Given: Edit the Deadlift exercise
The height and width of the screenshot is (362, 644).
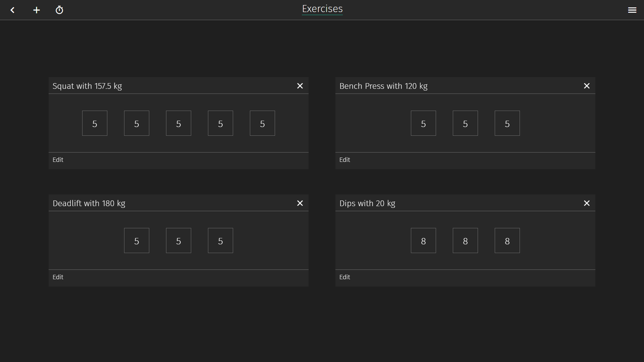Looking at the screenshot, I should click(58, 277).
